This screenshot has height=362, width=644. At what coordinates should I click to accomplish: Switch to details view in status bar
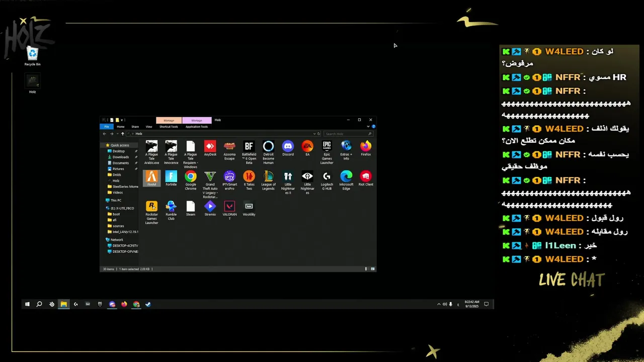pyautogui.click(x=366, y=269)
